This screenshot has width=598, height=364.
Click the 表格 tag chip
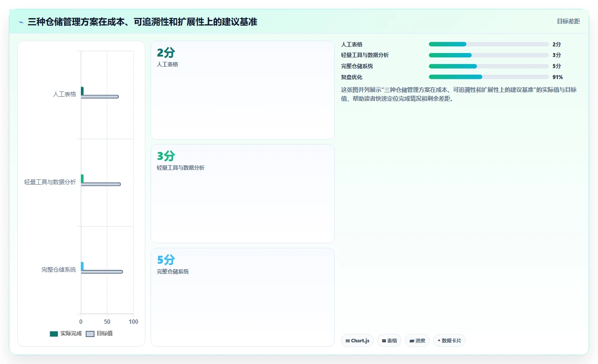(389, 341)
